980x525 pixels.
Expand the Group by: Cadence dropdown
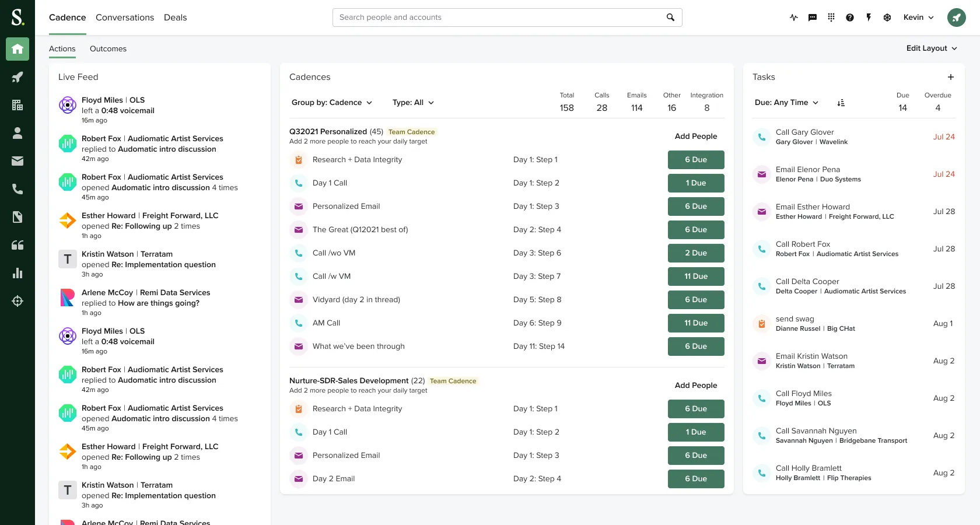pyautogui.click(x=331, y=103)
